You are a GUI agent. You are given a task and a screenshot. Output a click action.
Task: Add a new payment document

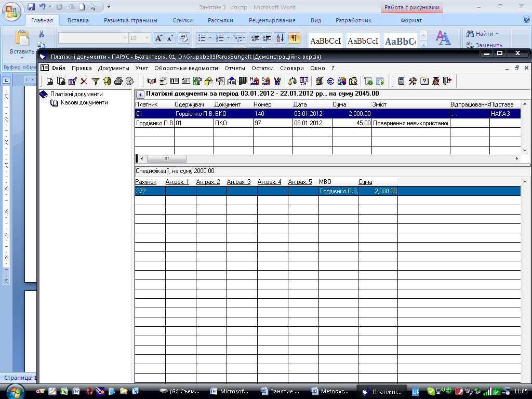(x=49, y=82)
